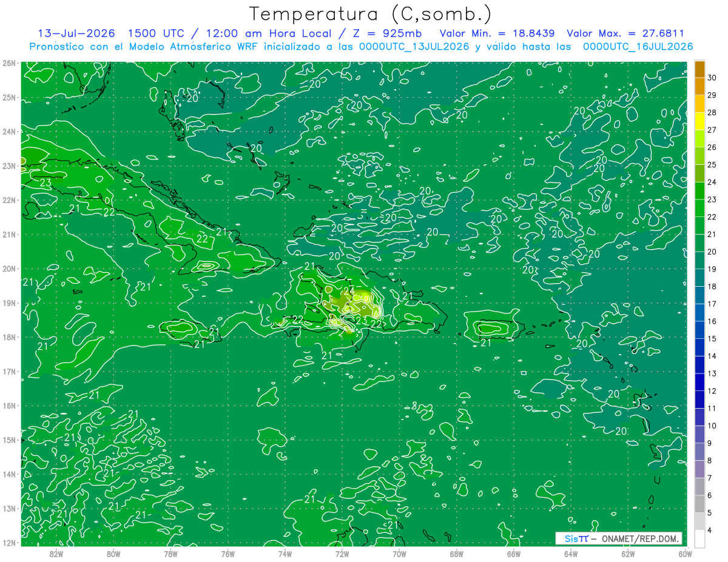This screenshot has height=562, width=728.
Task: Click the pressure level 'Z = 925mb'
Action: (387, 33)
